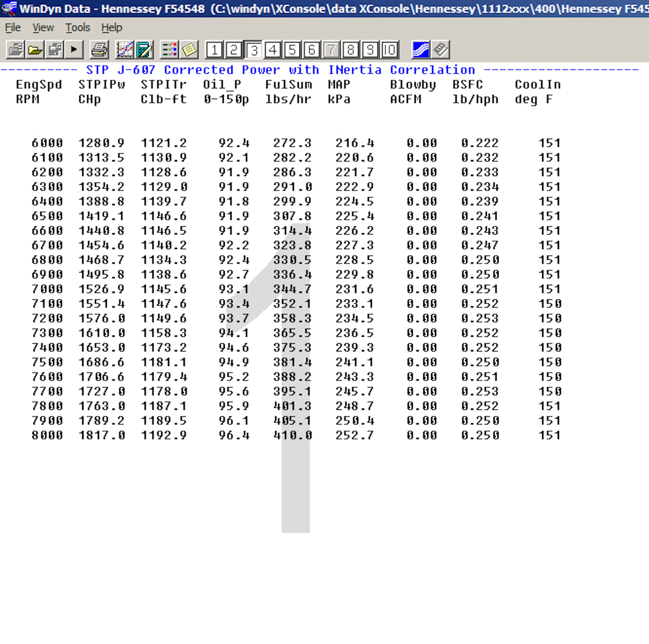Click the save-copy disk icon in toolbar
The image size is (649, 644).
click(x=54, y=50)
